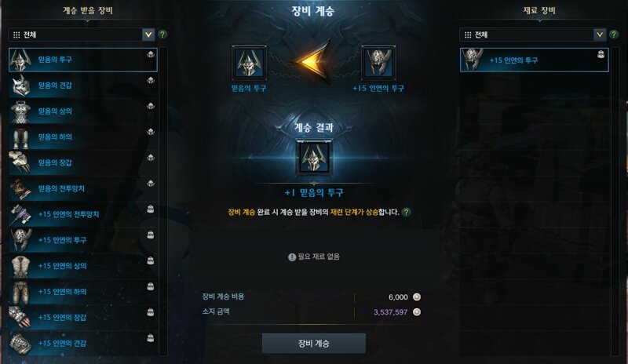
Task: Select +15 인연의 전투망치 list entry
Action: [83, 214]
